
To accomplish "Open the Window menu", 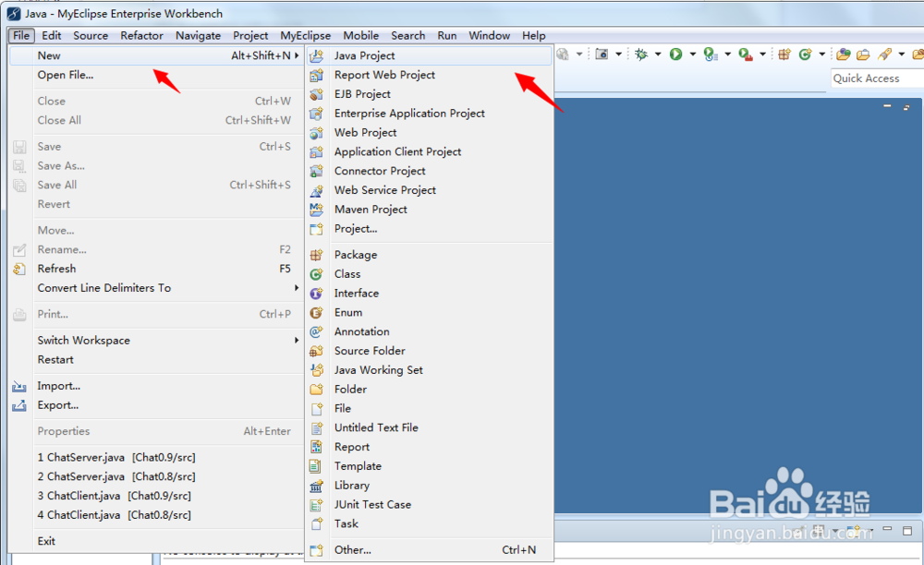I will [x=489, y=35].
